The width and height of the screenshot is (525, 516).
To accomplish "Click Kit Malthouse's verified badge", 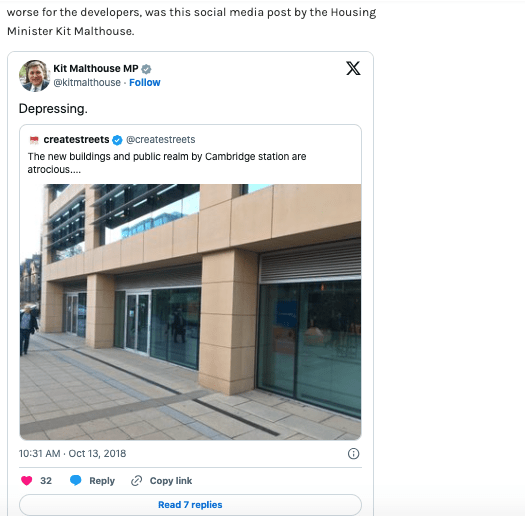I will pos(146,69).
